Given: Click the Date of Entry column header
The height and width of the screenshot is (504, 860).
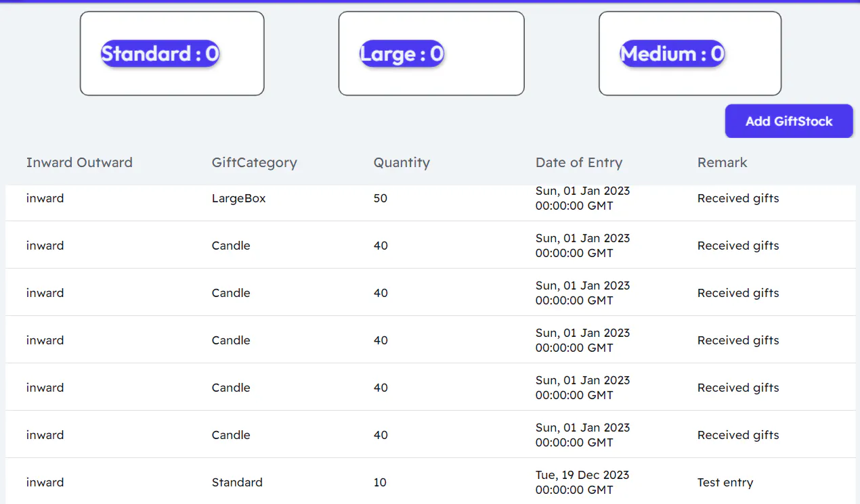Looking at the screenshot, I should click(579, 162).
